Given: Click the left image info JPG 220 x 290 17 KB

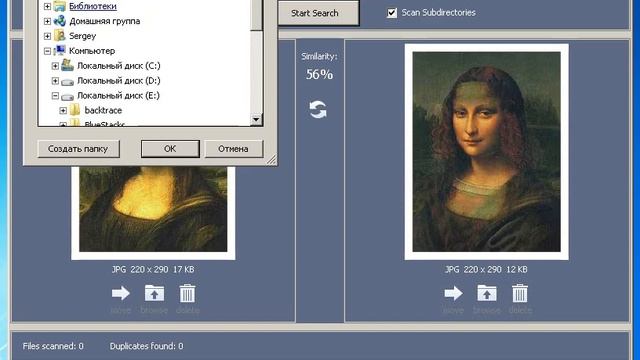Looking at the screenshot, I should (x=153, y=269).
